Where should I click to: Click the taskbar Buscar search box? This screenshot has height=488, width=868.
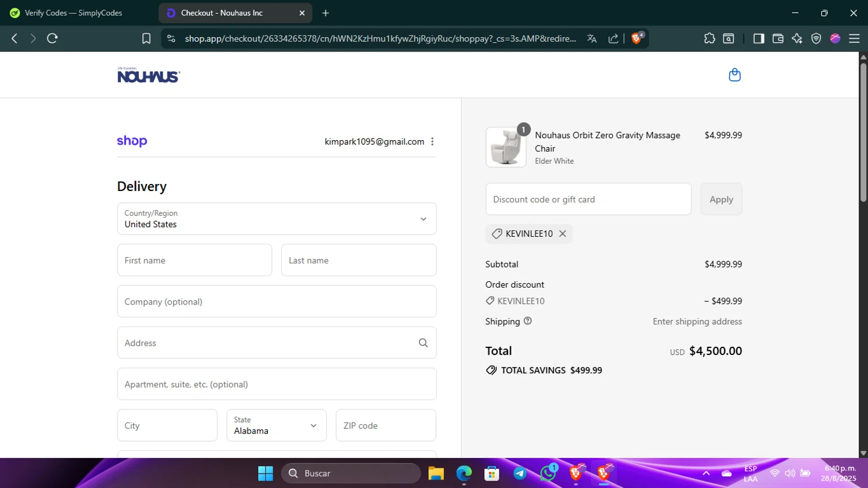[x=351, y=474]
